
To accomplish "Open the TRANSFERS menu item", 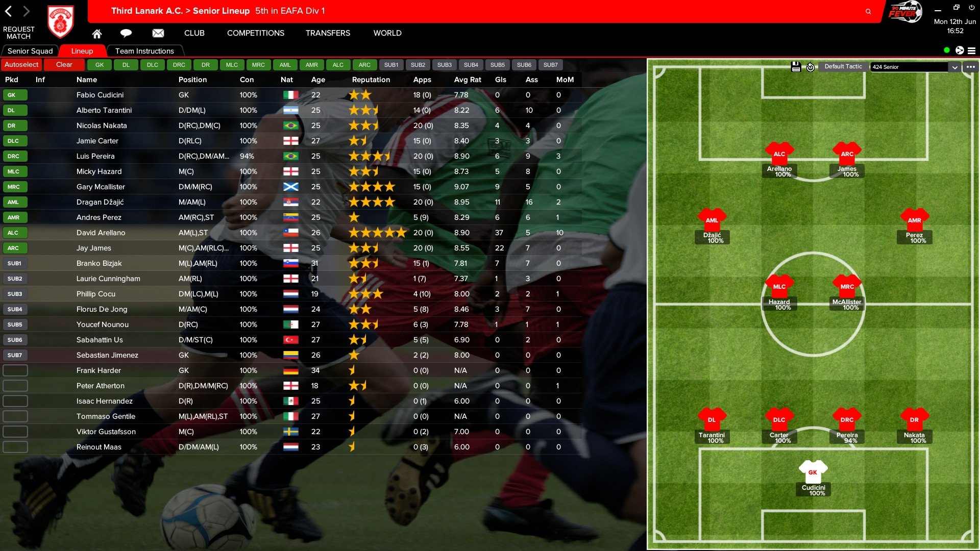I will pyautogui.click(x=327, y=32).
